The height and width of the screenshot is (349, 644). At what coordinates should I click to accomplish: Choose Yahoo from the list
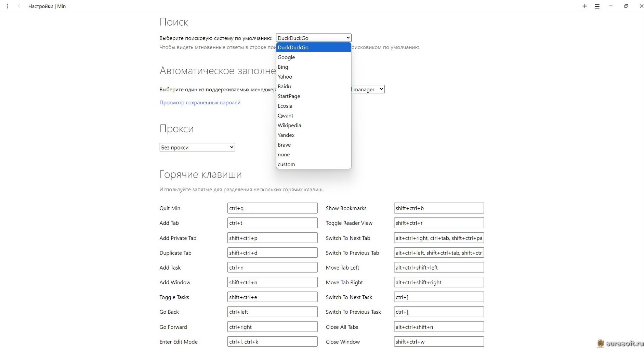(x=314, y=77)
